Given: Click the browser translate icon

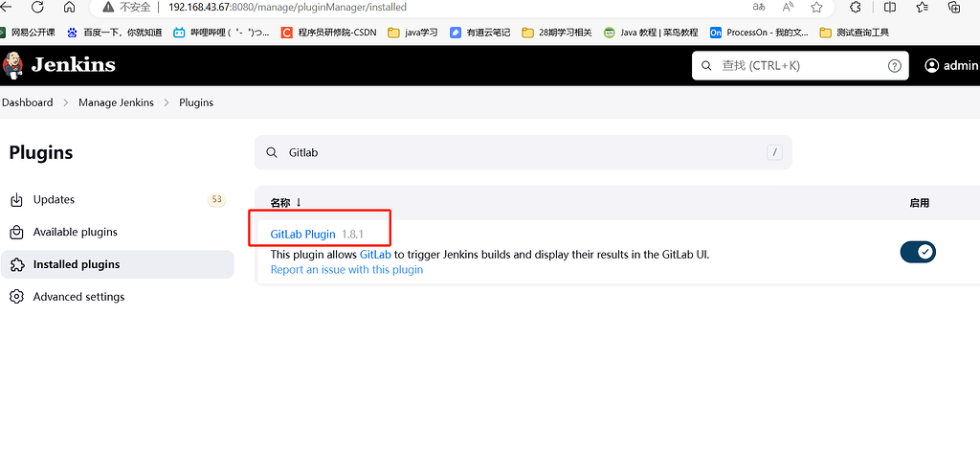Looking at the screenshot, I should 758,7.
